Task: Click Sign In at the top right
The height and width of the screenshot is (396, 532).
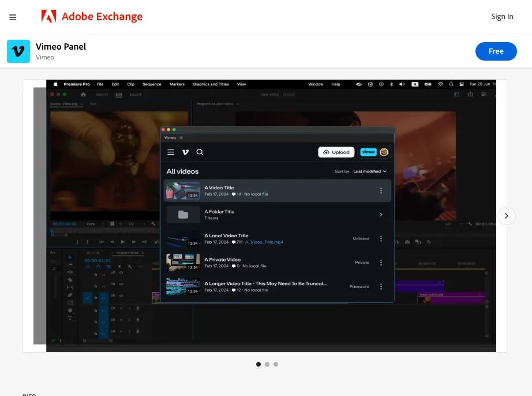Action: pos(502,16)
